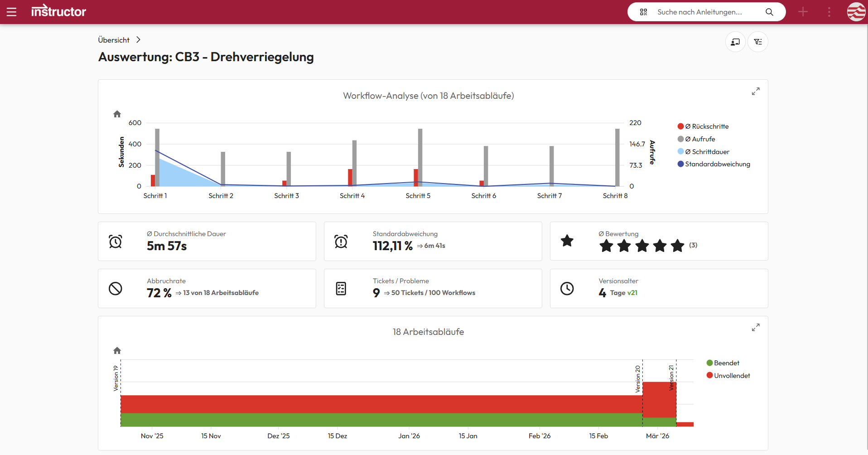
Task: Click the search magnifier icon
Action: point(769,12)
